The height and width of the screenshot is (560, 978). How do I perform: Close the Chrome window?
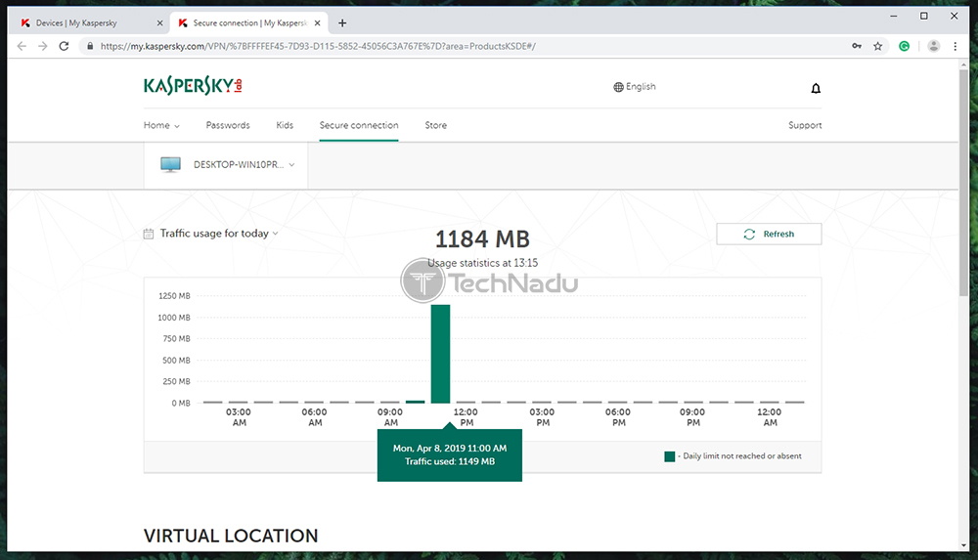tap(954, 17)
